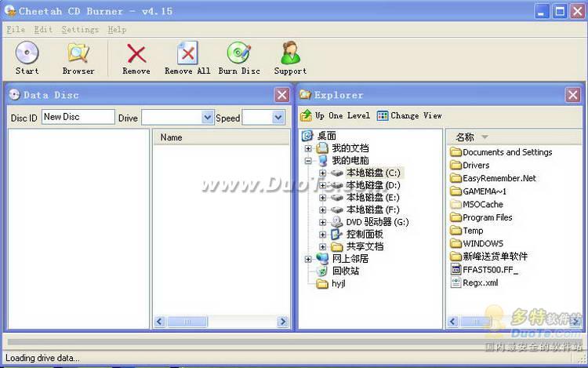Select the FFAST500.FF_ file icon
The width and height of the screenshot is (588, 368).
[456, 269]
